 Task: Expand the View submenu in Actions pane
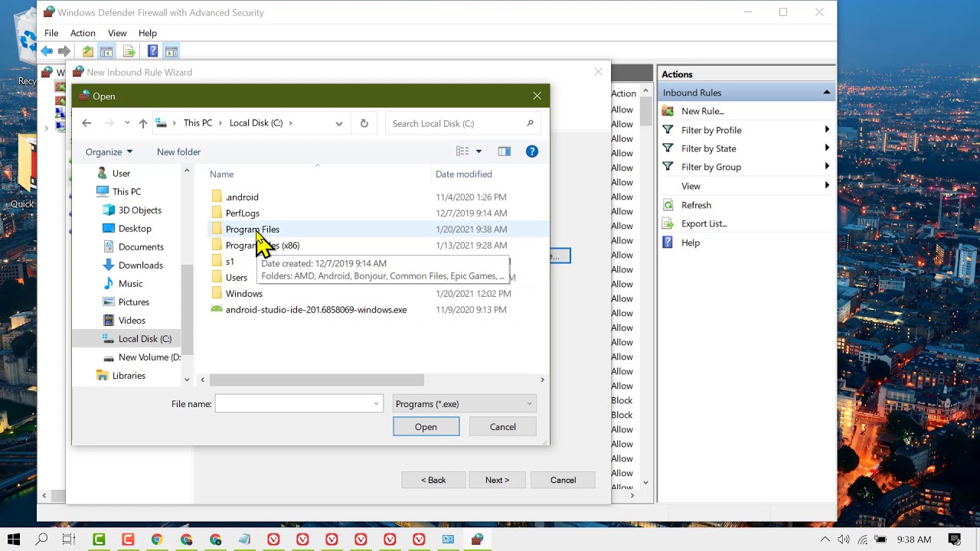(827, 186)
